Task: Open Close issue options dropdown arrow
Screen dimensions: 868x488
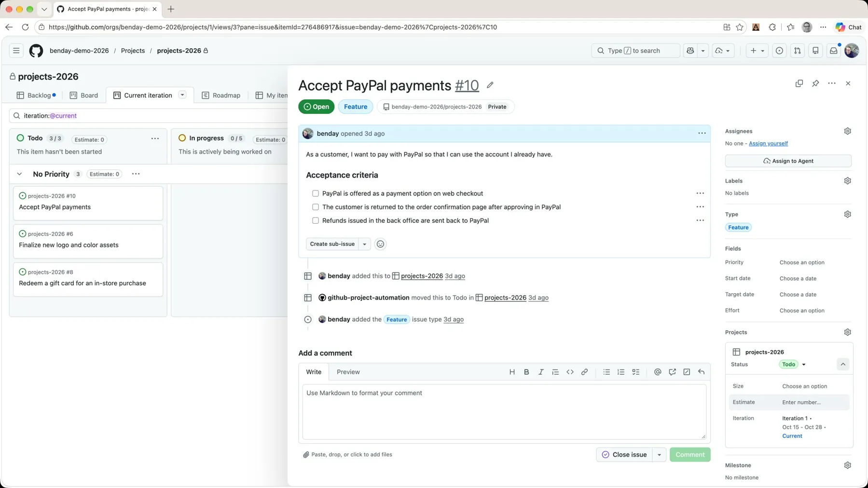Action: point(659,455)
